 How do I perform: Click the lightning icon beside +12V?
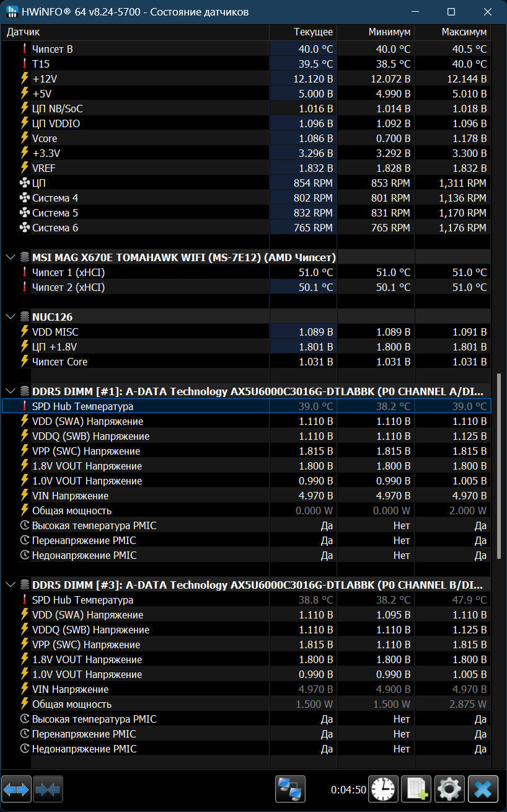(25, 78)
